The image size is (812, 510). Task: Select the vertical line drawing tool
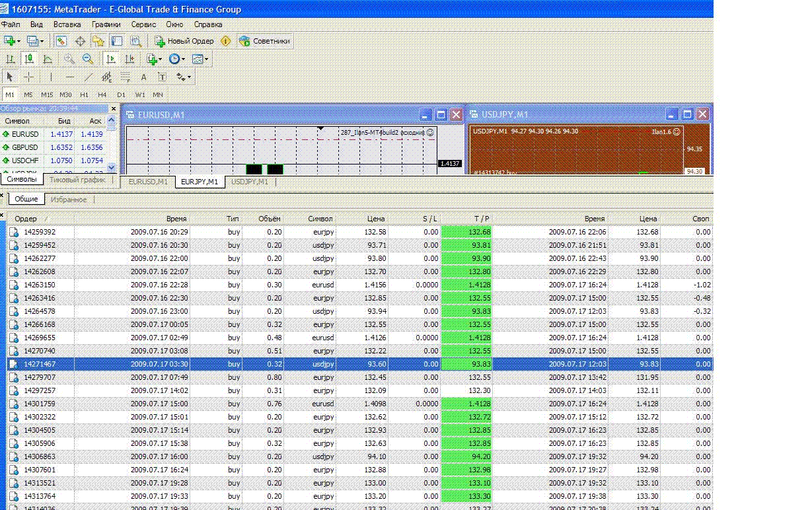click(51, 77)
